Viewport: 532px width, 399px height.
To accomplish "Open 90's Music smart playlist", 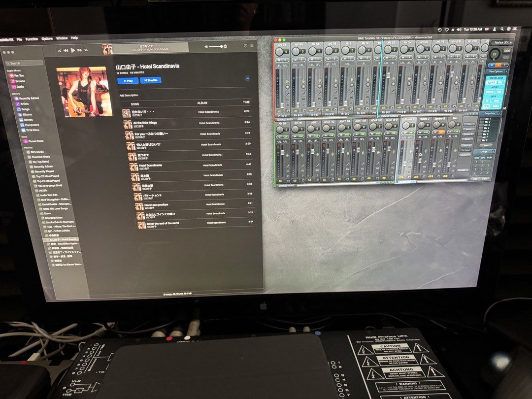I will [x=34, y=152].
